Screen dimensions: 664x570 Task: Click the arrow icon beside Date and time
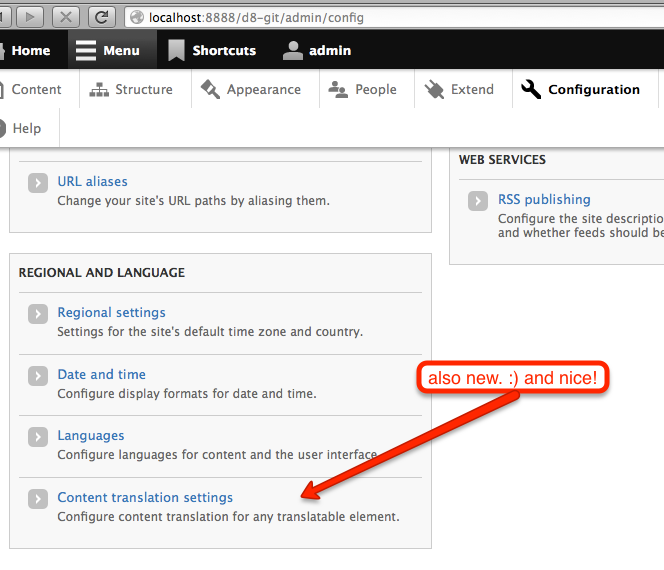(x=38, y=376)
